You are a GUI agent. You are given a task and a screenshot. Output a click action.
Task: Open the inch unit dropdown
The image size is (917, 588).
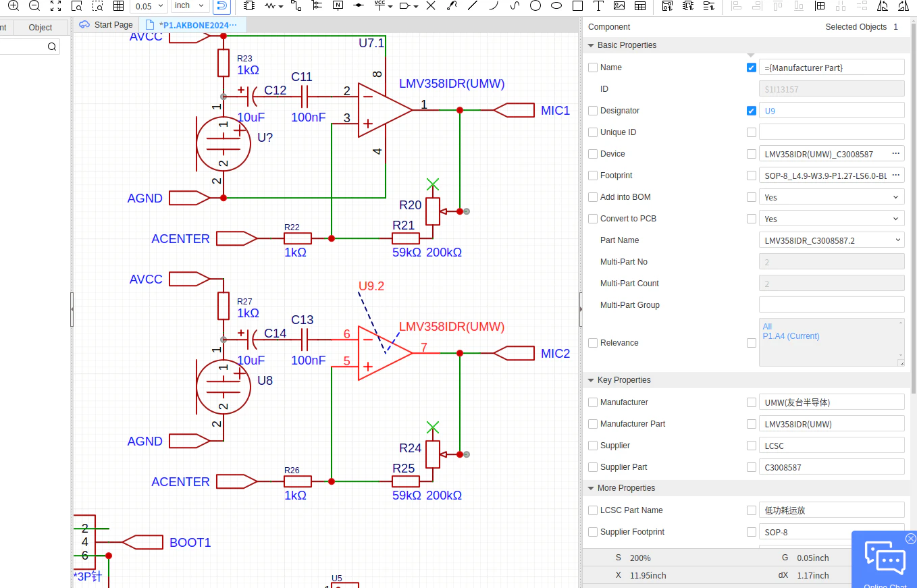tap(190, 6)
